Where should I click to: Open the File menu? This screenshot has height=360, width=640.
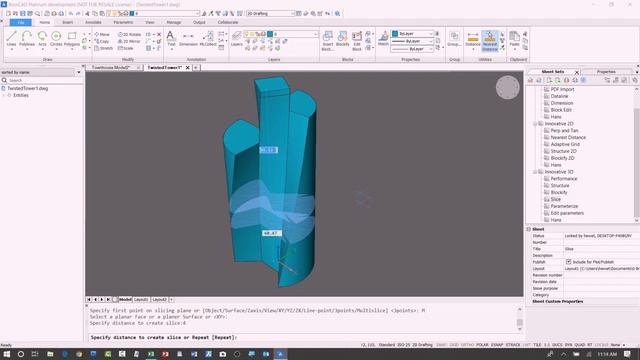click(x=20, y=22)
